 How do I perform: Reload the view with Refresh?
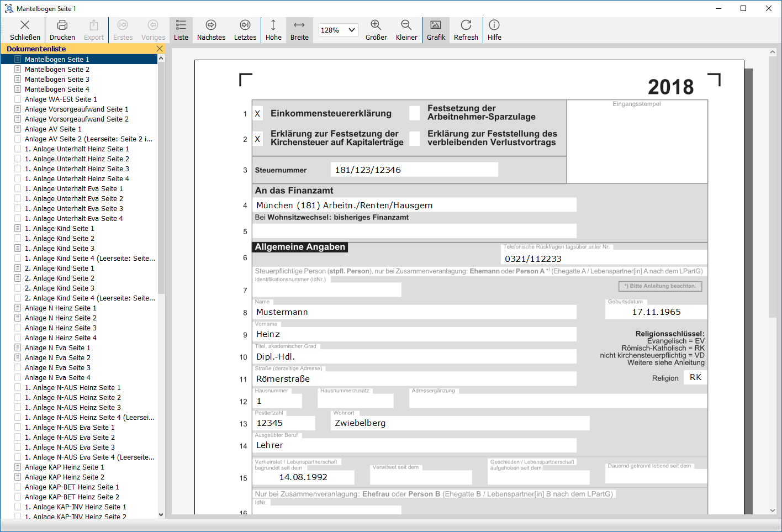pyautogui.click(x=466, y=25)
